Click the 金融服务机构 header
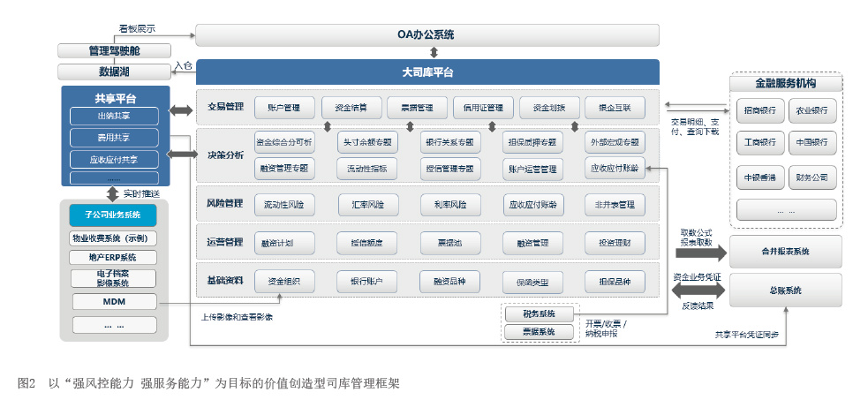Viewport: 868px width, 415px height. click(786, 84)
